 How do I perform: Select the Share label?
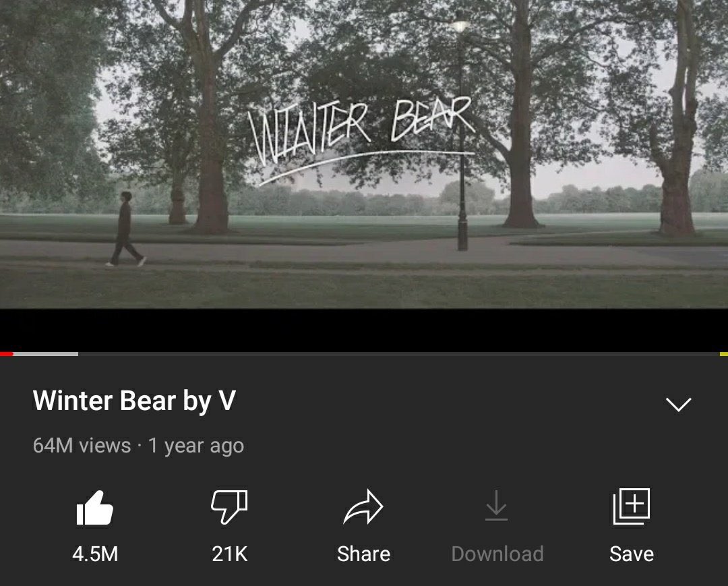[x=363, y=554]
